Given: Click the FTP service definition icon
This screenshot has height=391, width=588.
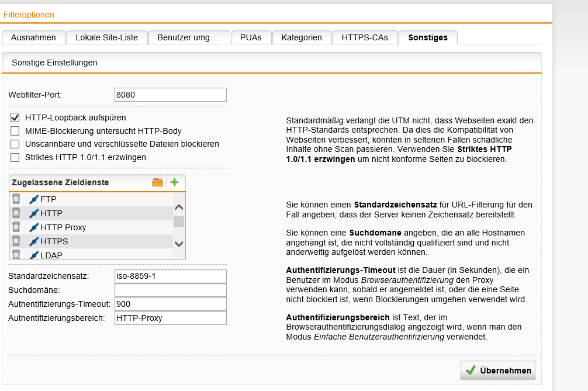Looking at the screenshot, I should (34, 199).
